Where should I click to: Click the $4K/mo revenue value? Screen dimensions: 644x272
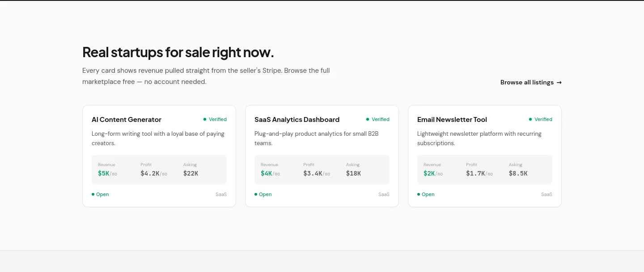(x=270, y=173)
